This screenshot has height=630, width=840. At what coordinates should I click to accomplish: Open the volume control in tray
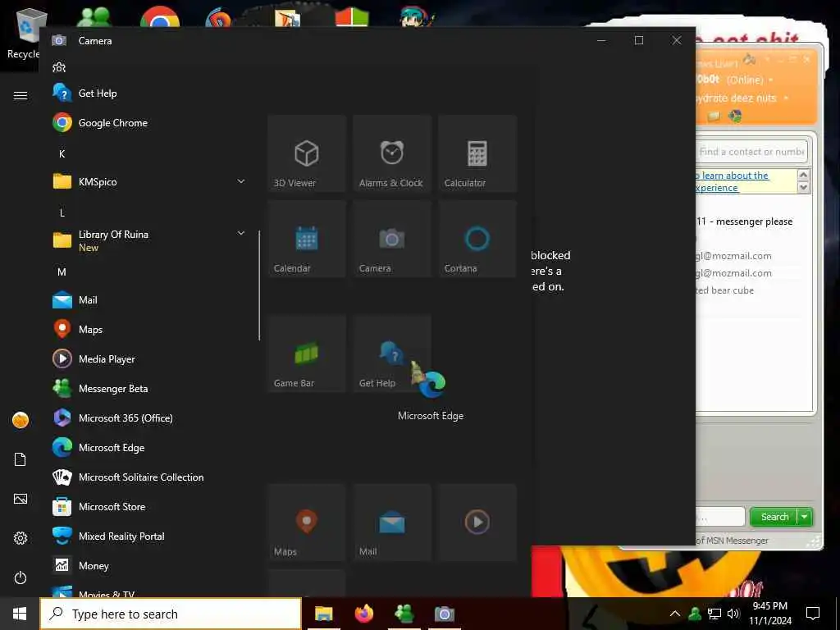pyautogui.click(x=733, y=614)
